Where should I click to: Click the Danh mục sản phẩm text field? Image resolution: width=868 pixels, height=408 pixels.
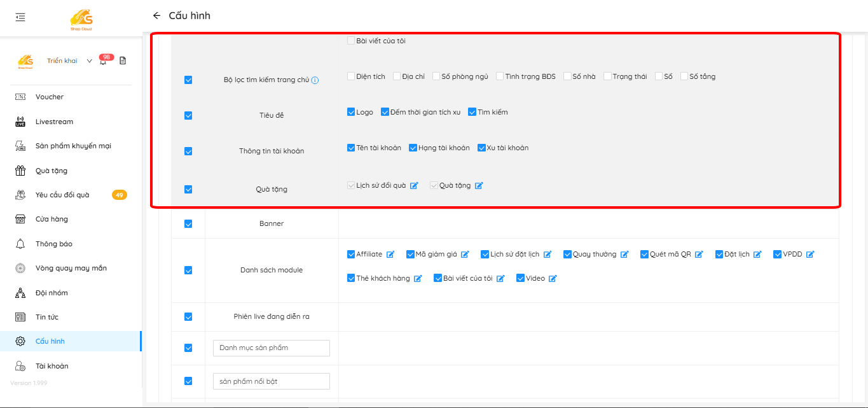(x=271, y=348)
